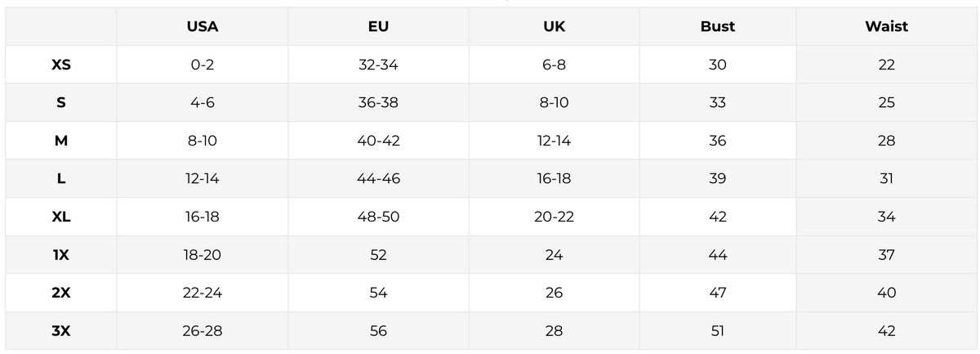The width and height of the screenshot is (980, 354).
Task: Click the USA 26-28 cell
Action: (x=202, y=331)
